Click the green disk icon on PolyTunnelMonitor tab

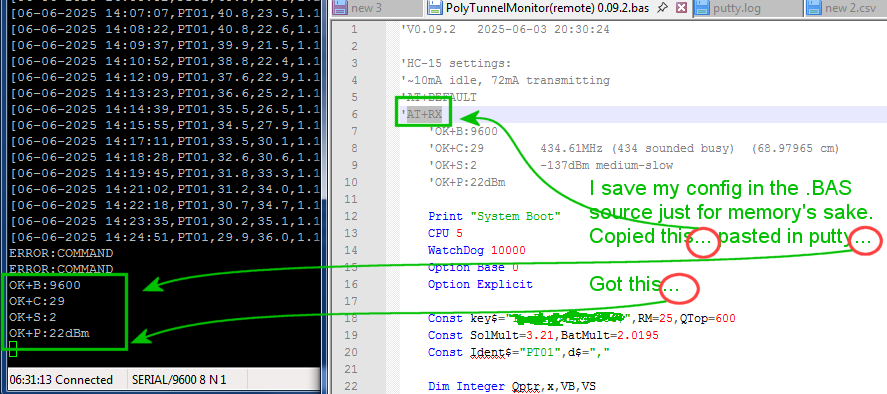(434, 7)
